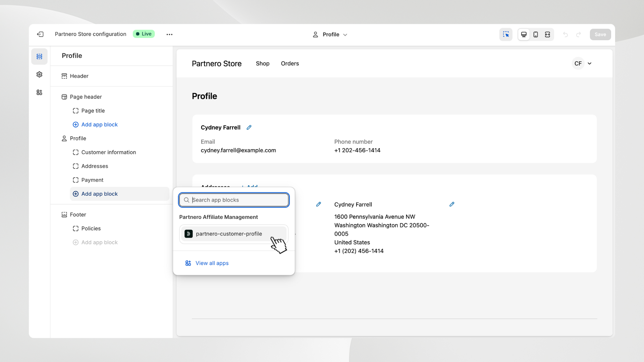Screen dimensions: 644x362
Task: Focus the Search app blocks field
Action: pyautogui.click(x=234, y=200)
